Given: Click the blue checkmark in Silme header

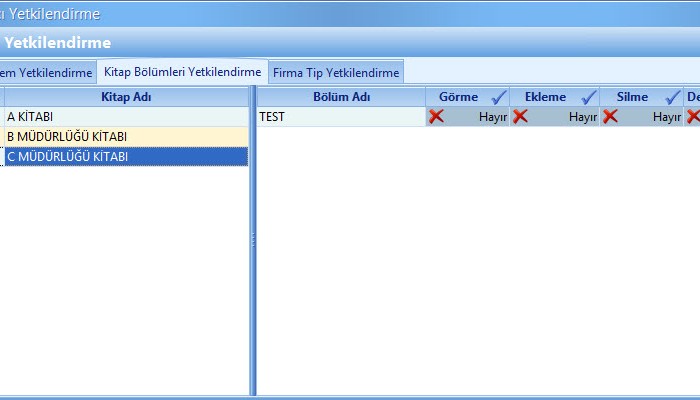Looking at the screenshot, I should coord(673,97).
